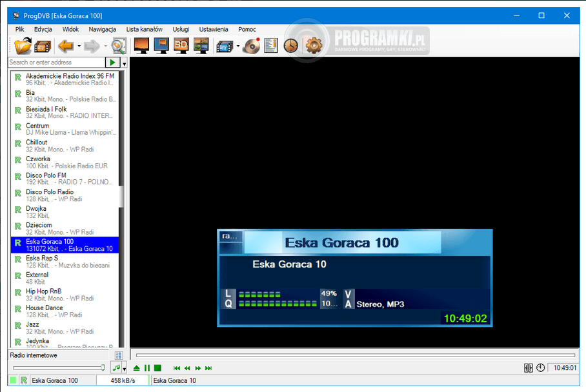Select the Jazz radio station

pyautogui.click(x=65, y=328)
